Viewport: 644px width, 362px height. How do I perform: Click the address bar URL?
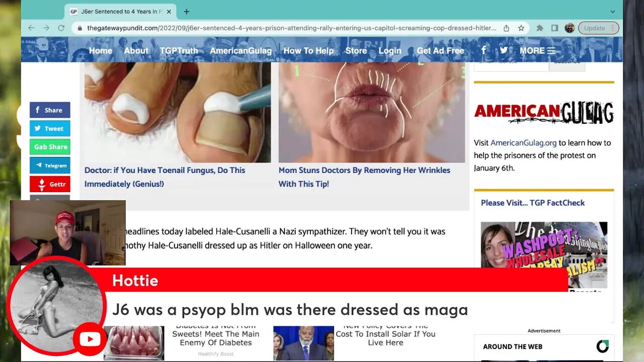[x=292, y=28]
